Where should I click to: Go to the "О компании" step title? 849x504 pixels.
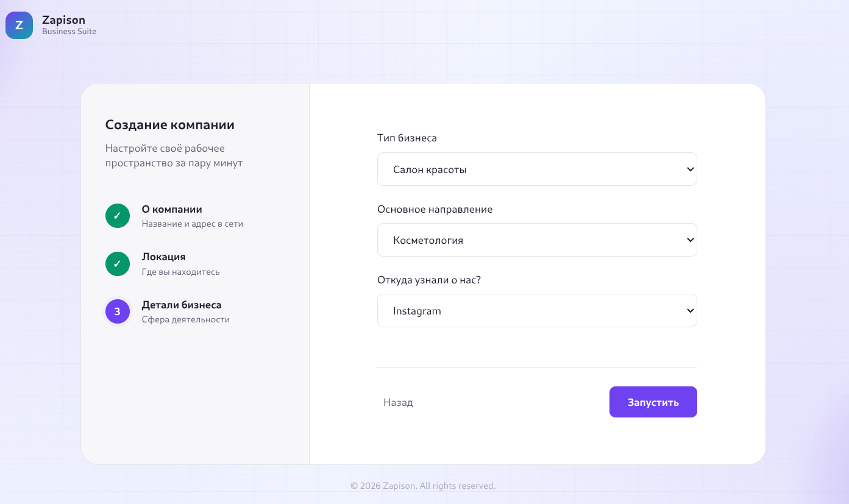point(172,209)
